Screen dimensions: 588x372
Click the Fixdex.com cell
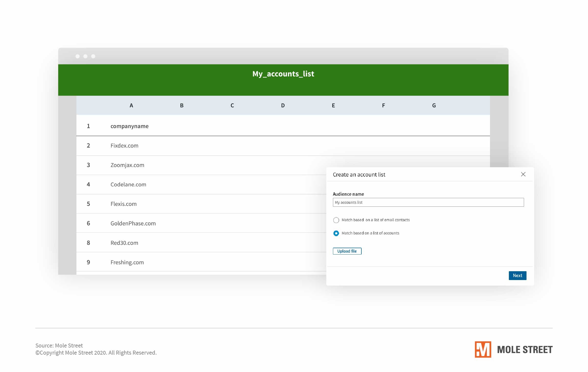pos(124,146)
